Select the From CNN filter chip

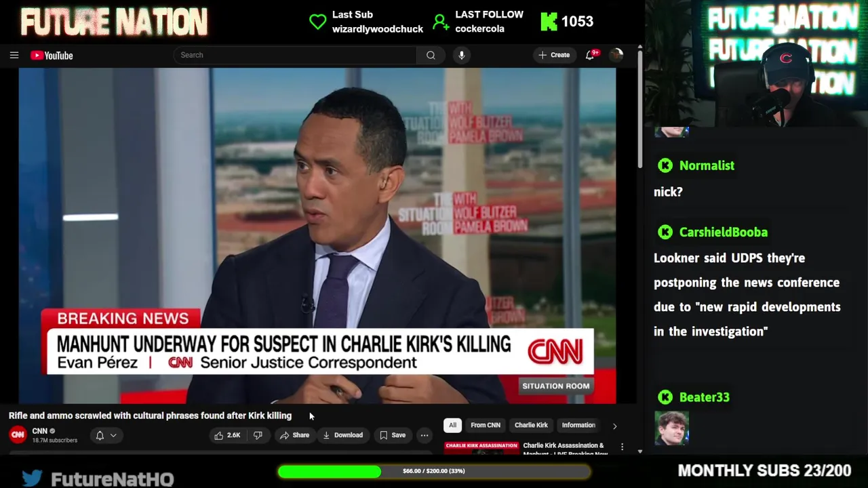486,425
